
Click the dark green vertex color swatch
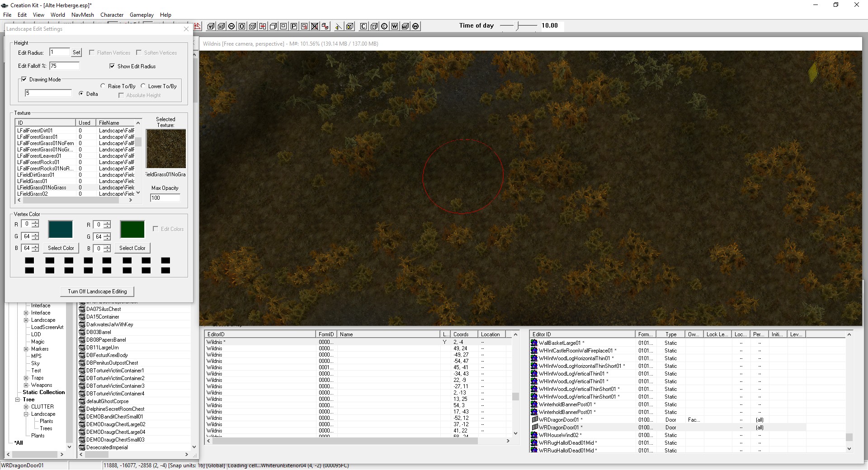pyautogui.click(x=132, y=230)
